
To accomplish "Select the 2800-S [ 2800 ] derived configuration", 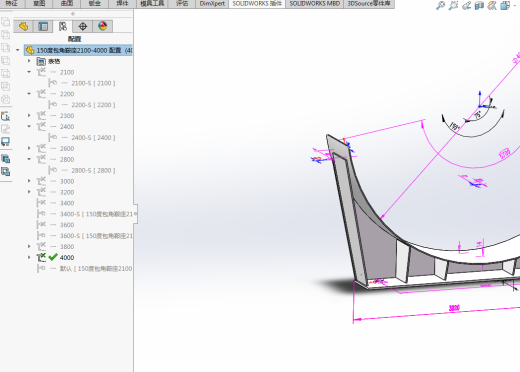I will point(93,170).
